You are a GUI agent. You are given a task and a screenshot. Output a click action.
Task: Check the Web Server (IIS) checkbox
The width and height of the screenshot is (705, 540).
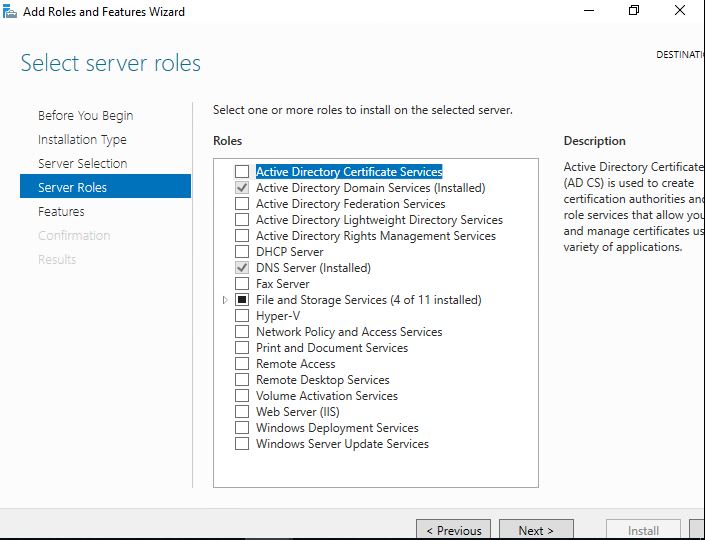242,411
